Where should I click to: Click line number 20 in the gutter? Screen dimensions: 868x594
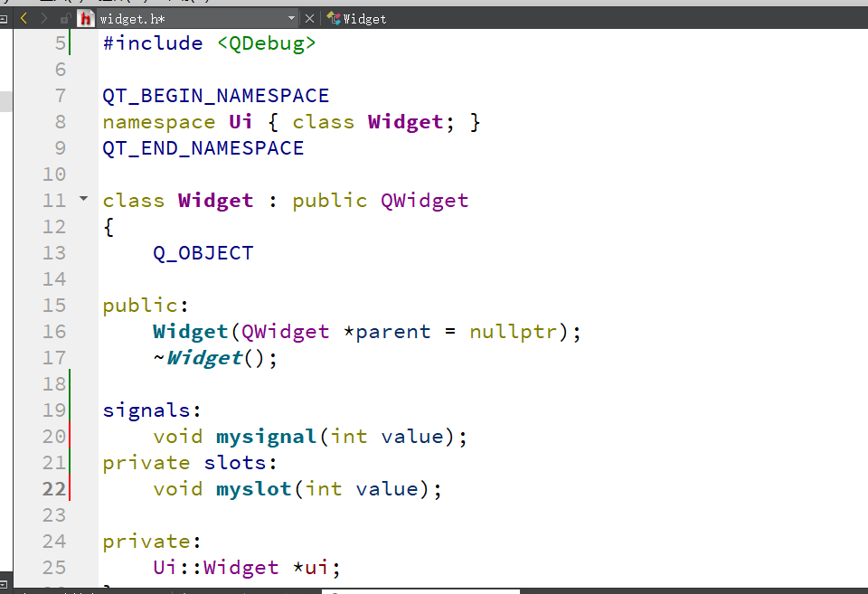[54, 436]
